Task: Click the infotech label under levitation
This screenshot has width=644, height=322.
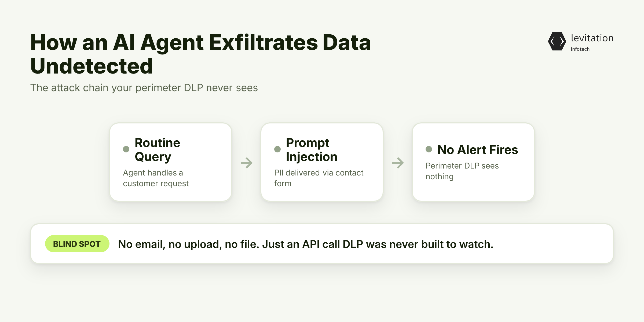Action: pyautogui.click(x=580, y=49)
